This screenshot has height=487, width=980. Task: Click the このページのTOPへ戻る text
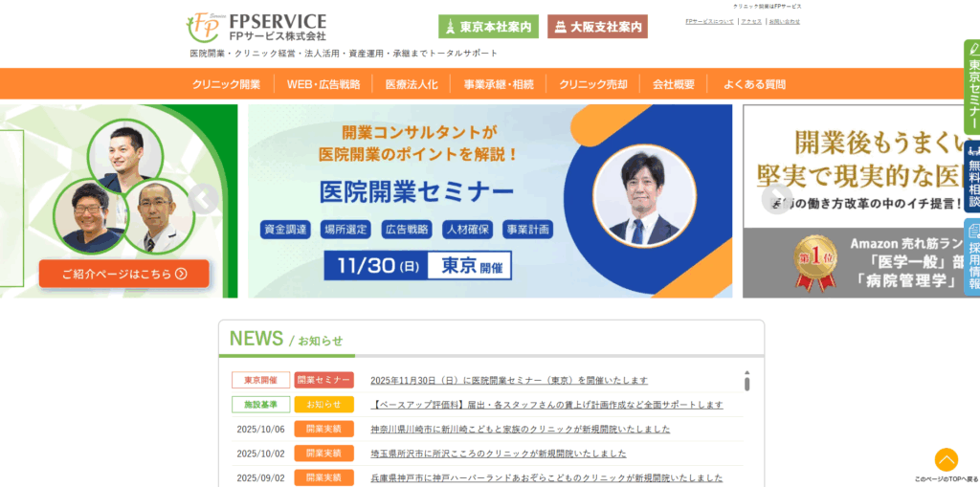[x=947, y=479]
